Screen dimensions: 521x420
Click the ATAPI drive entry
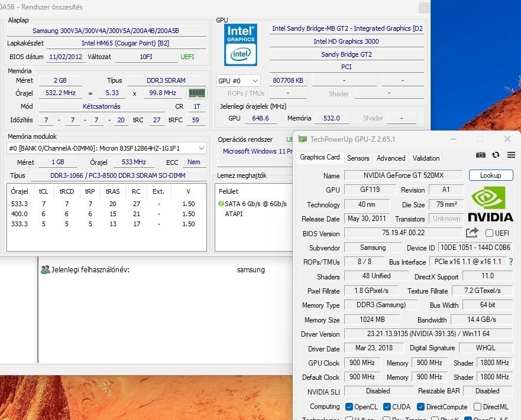tap(234, 214)
